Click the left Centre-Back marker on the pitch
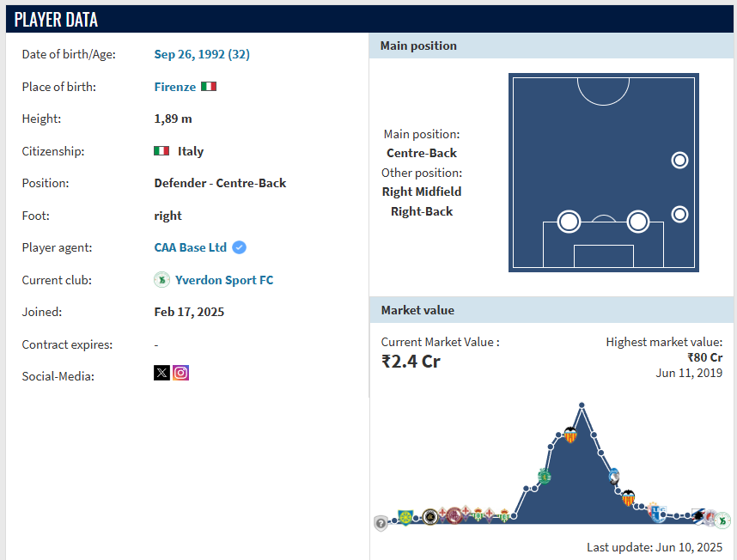Viewport: 737px width, 560px height. pos(569,222)
